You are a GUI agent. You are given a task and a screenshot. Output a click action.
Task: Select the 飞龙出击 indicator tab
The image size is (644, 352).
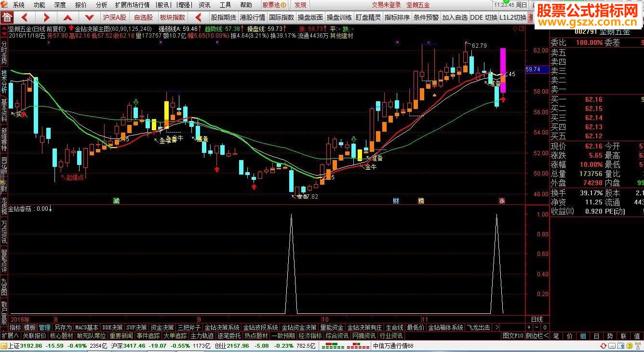coord(478,327)
